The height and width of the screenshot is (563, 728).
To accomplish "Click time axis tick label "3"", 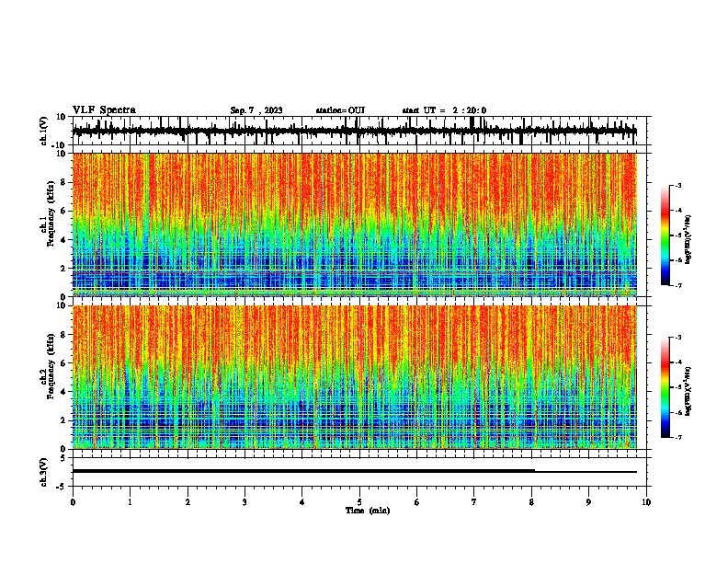I will 245,502.
